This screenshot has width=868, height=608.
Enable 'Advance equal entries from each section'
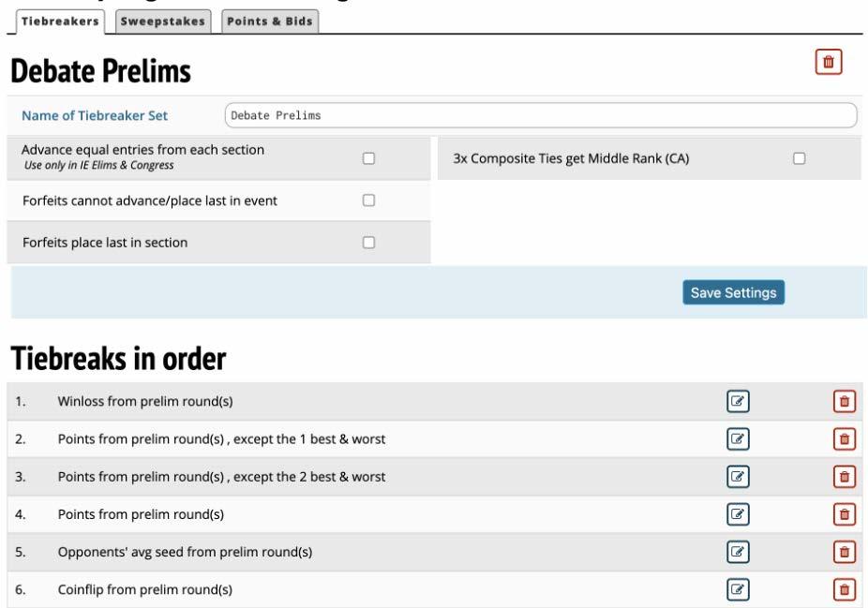click(368, 158)
